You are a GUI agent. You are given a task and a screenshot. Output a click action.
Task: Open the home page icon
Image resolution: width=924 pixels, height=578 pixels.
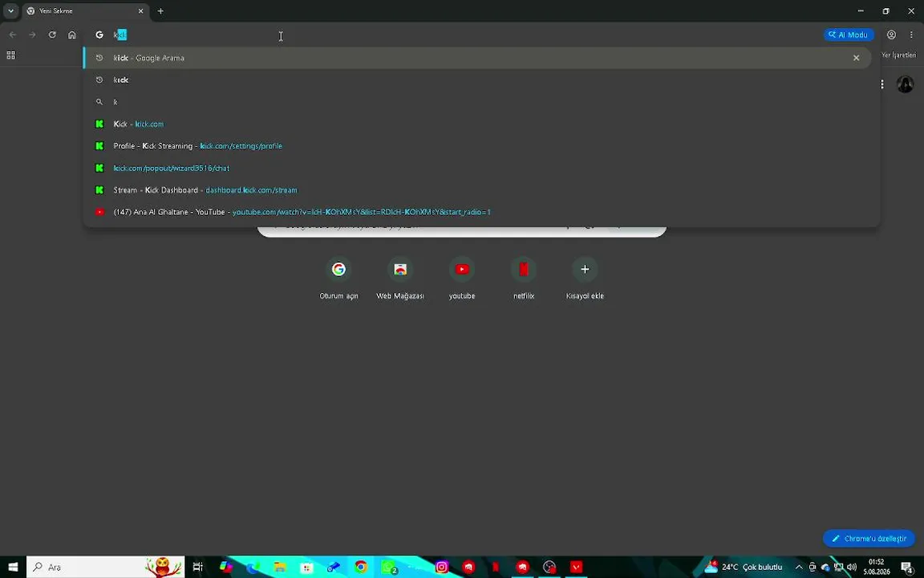pos(72,35)
